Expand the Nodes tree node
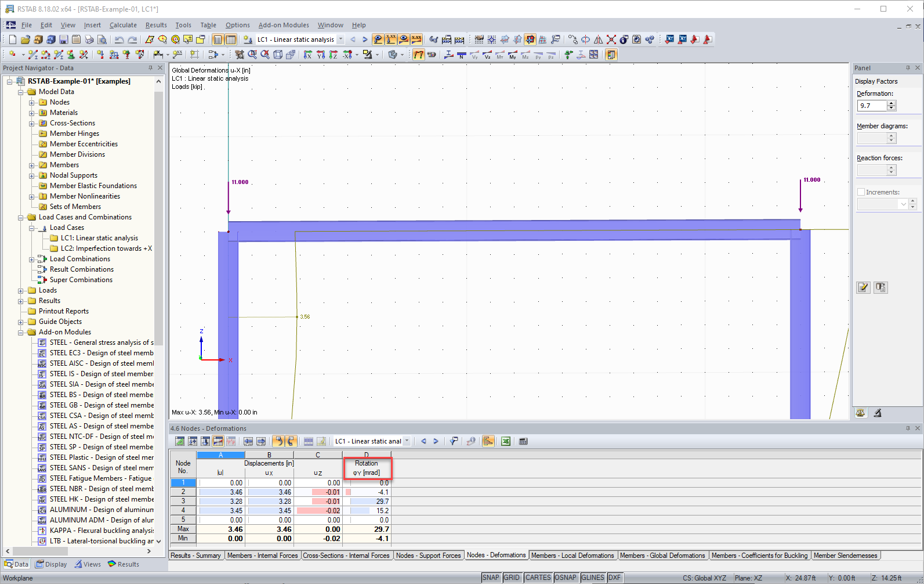Image resolution: width=924 pixels, height=584 pixels. 32,102
